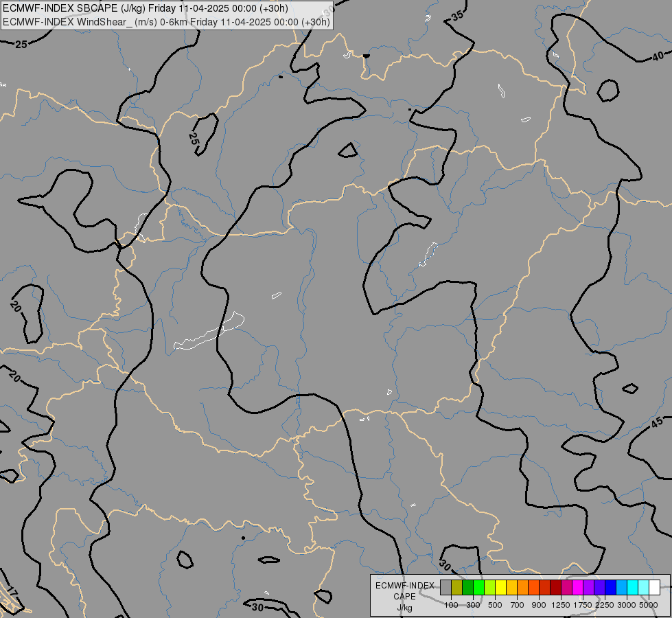Pick the magenta swatch before 1750 tick
Screen dimensions: 672x618
coord(578,588)
